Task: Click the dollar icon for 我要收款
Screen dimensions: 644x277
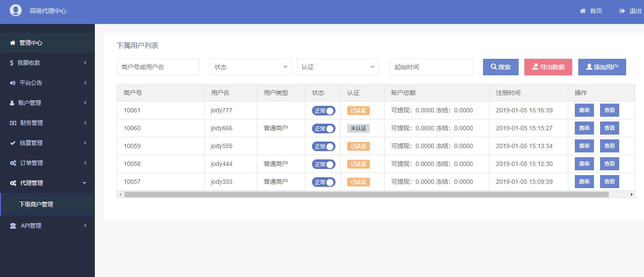Action: coord(12,63)
